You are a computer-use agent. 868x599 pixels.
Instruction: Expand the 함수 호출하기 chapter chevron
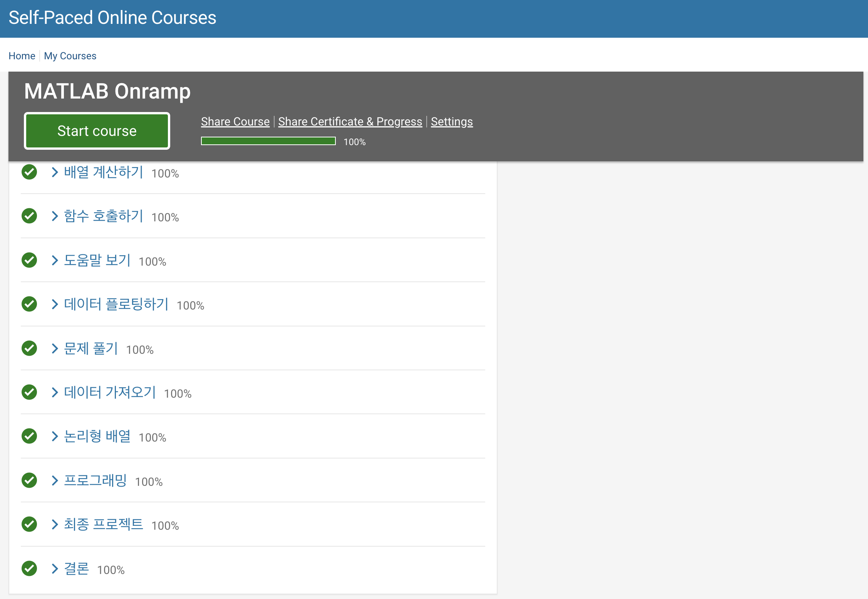pyautogui.click(x=55, y=216)
